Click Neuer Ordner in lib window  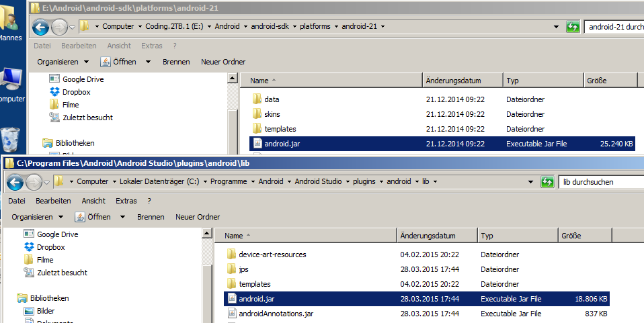point(198,217)
